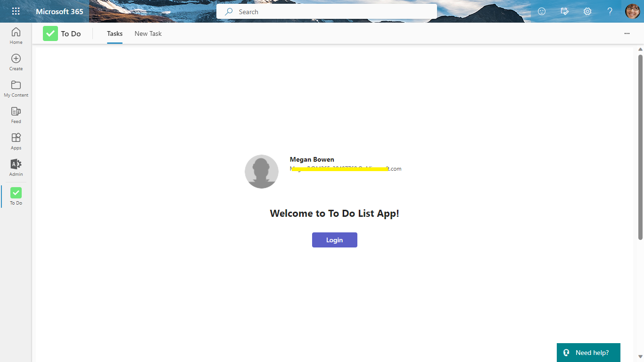Click the vertical scrollbar thumb
Screen dimensions: 644x362
click(x=640, y=148)
